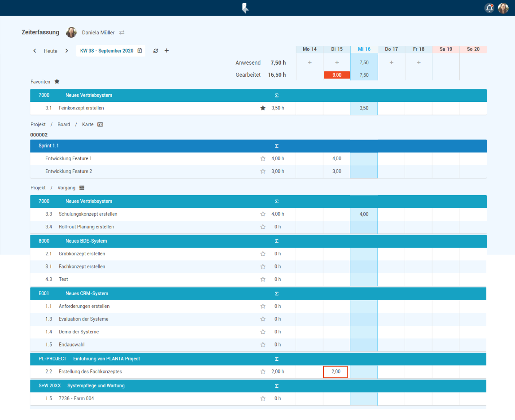Click the plus icon next to refresh

(166, 51)
